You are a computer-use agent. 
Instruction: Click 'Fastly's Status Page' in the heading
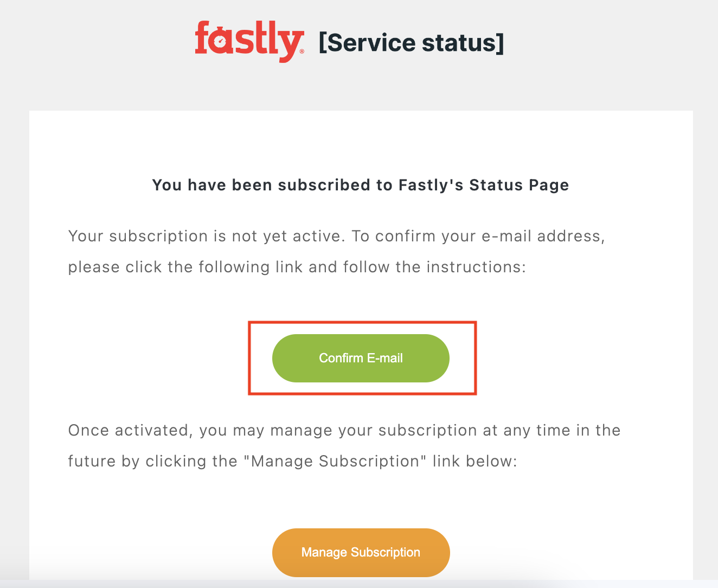tap(483, 185)
